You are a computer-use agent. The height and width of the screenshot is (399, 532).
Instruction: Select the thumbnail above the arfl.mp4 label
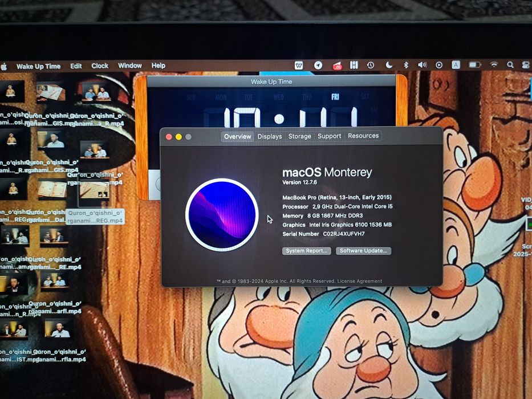[x=54, y=280]
